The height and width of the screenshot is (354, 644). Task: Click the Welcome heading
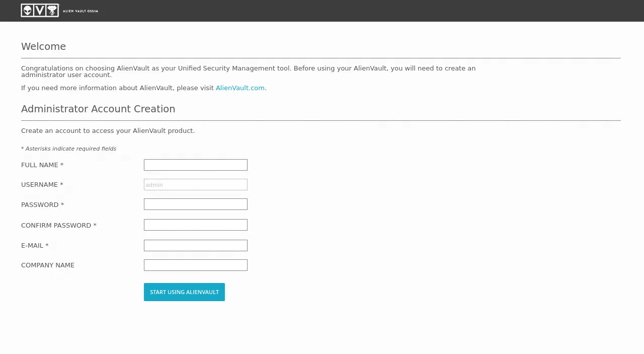point(43,47)
